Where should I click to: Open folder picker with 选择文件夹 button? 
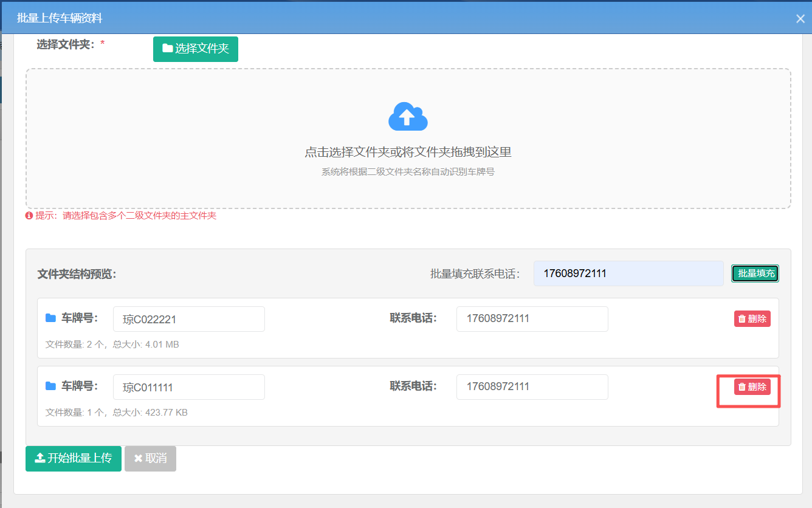coord(195,49)
